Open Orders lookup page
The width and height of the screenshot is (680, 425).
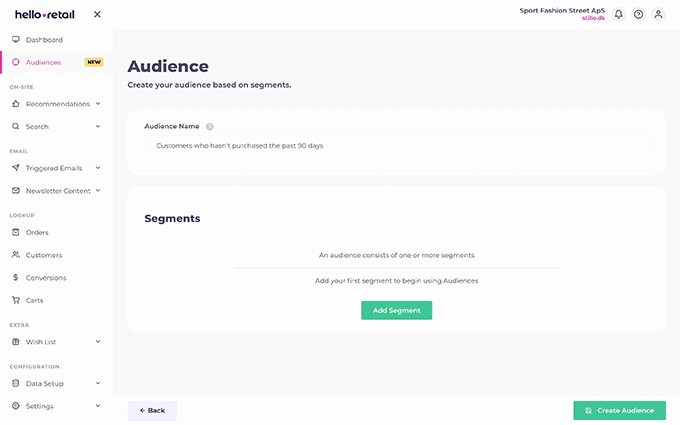coord(37,232)
